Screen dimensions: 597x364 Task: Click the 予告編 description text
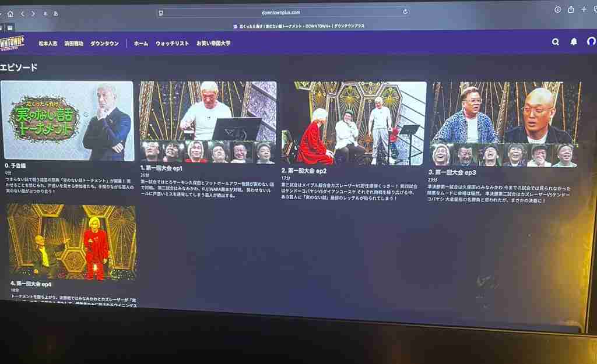[x=70, y=186]
